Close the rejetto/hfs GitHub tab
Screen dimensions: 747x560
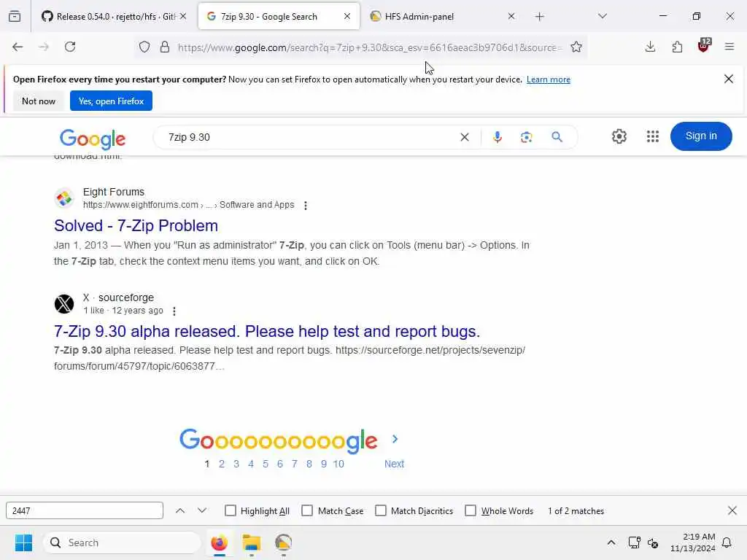pyautogui.click(x=183, y=16)
